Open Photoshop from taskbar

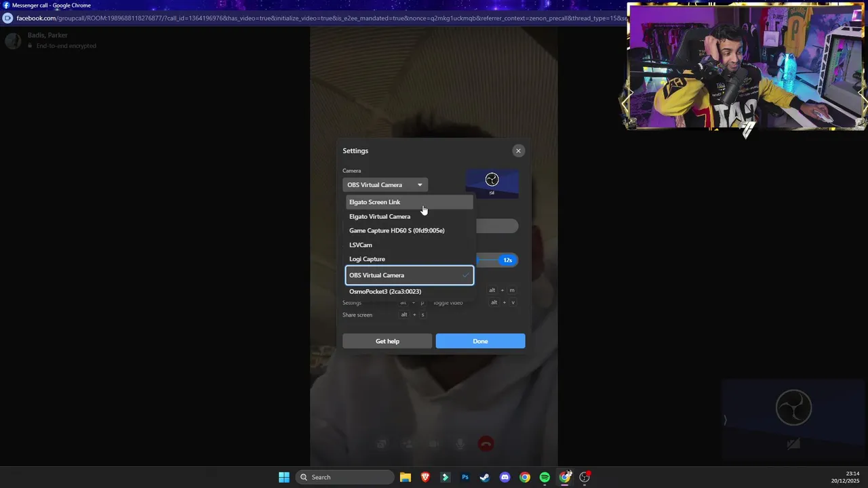(465, 477)
